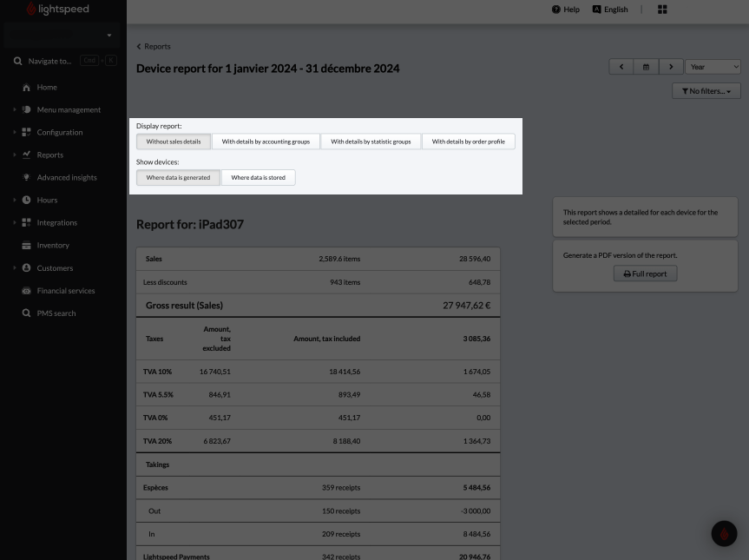Click the English language icon
Viewport: 749px width, 560px height.
pos(596,9)
